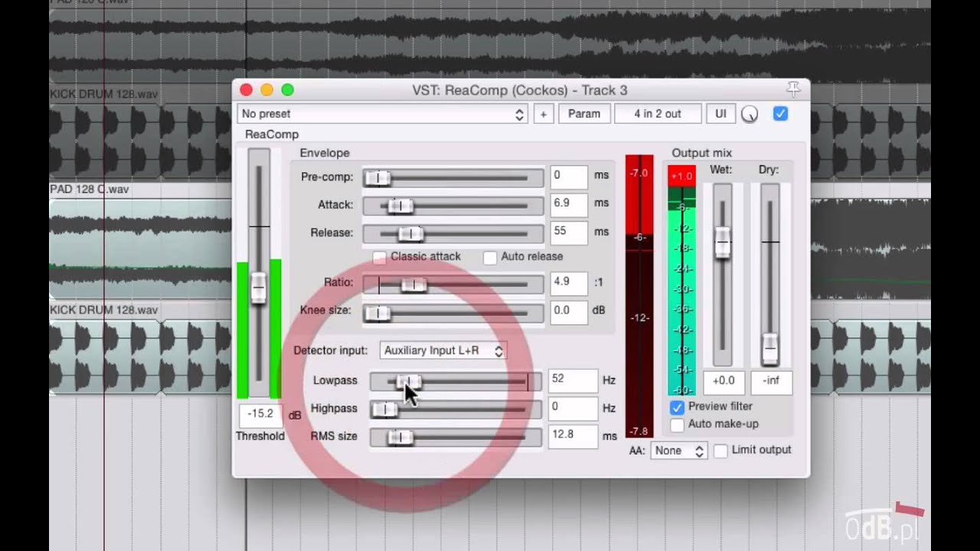
Task: Click the Pre-comp slider handle
Action: (377, 178)
